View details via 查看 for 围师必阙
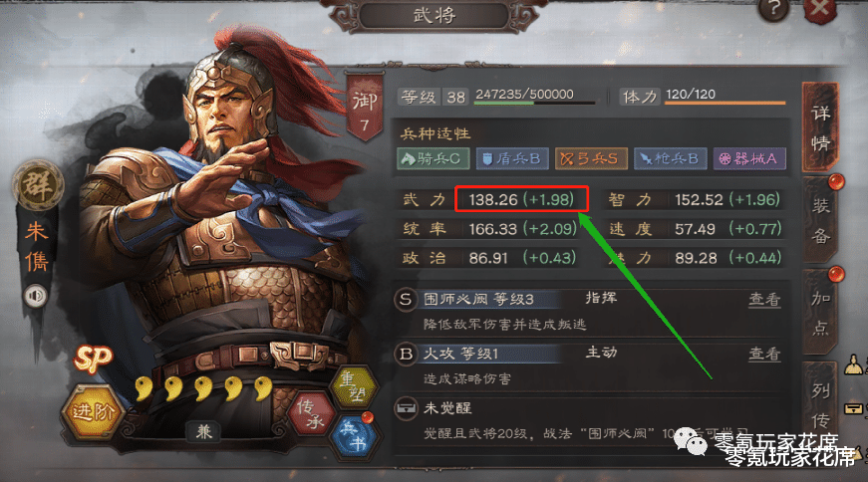868x482 pixels. point(764,300)
